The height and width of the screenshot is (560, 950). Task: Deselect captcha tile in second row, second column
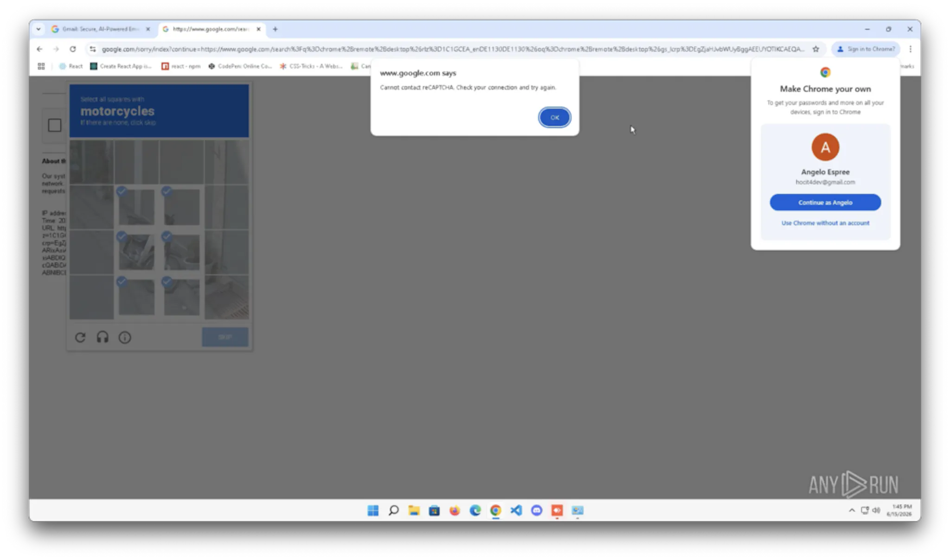136,207
